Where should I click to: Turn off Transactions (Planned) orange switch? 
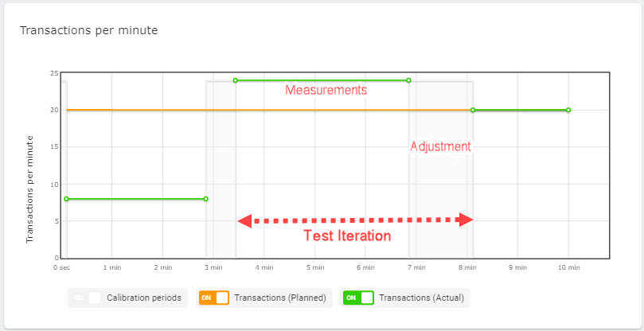point(213,298)
